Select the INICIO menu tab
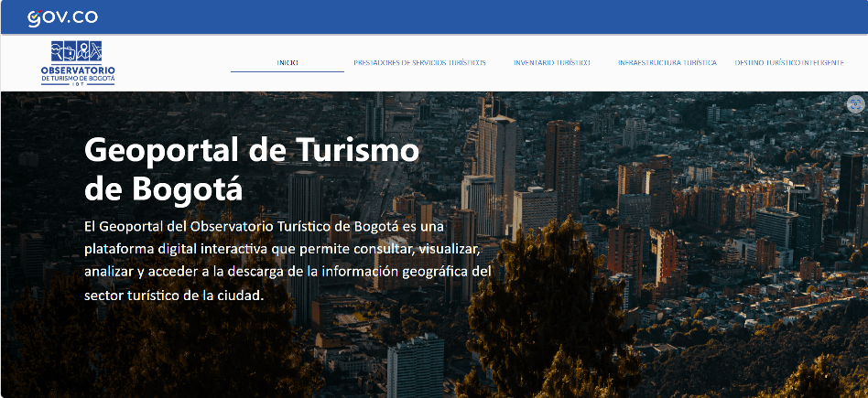Viewport: 868px width, 398px height. click(x=288, y=62)
